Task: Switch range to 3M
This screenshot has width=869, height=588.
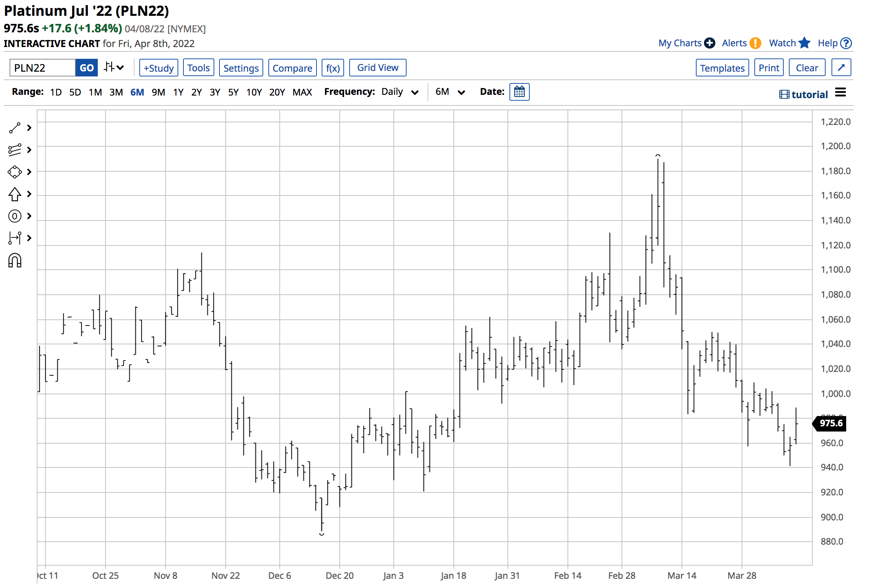Action: tap(116, 92)
